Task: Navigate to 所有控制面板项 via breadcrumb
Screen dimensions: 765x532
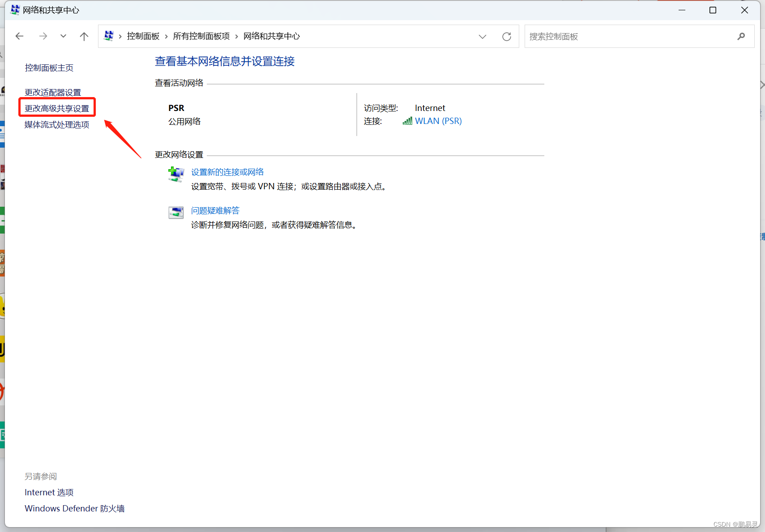Action: tap(201, 36)
